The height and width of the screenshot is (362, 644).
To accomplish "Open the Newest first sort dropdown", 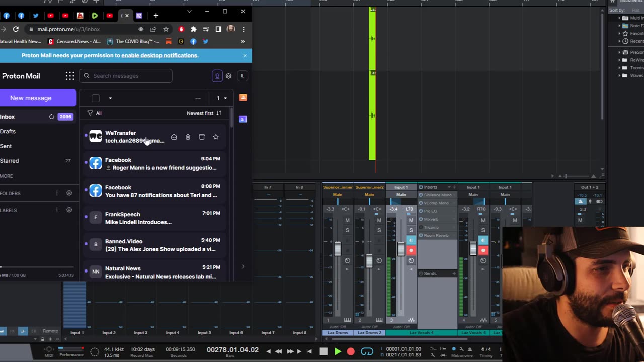I will [204, 113].
